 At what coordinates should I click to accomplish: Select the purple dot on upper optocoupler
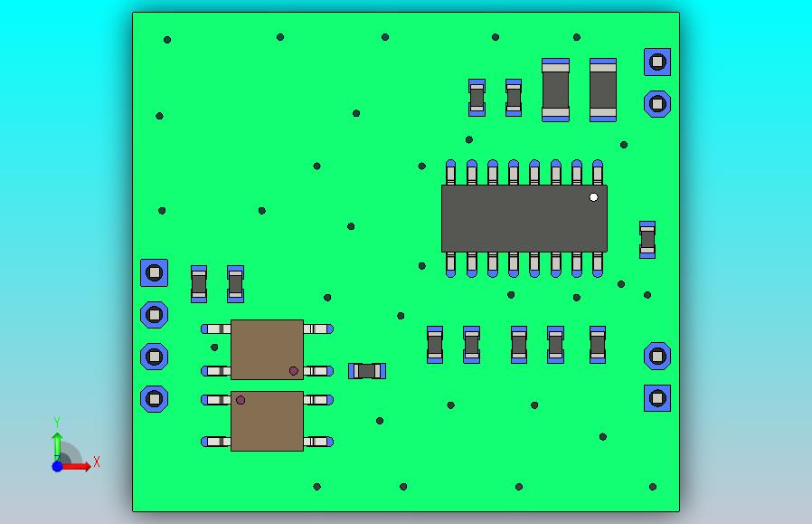point(294,370)
